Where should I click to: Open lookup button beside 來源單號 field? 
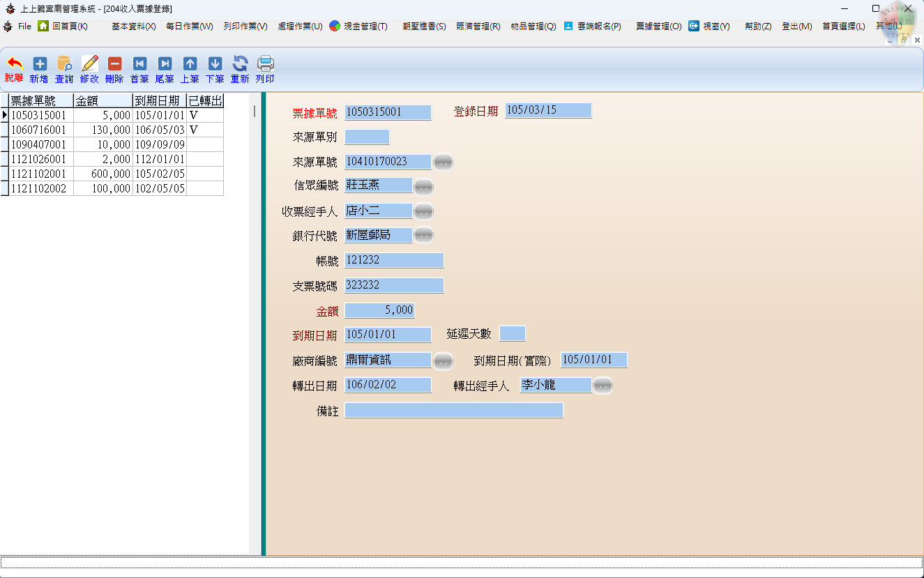coord(443,162)
